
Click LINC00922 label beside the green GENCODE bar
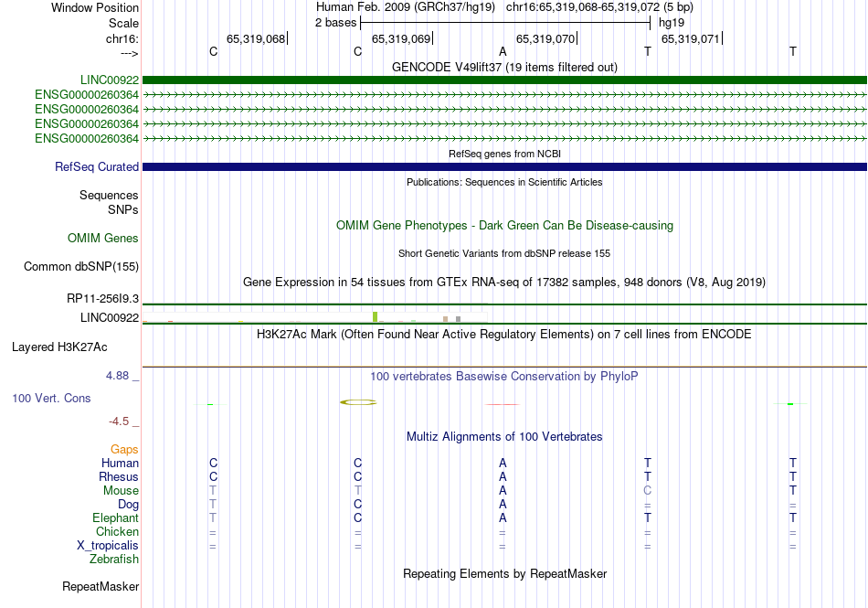tap(110, 80)
